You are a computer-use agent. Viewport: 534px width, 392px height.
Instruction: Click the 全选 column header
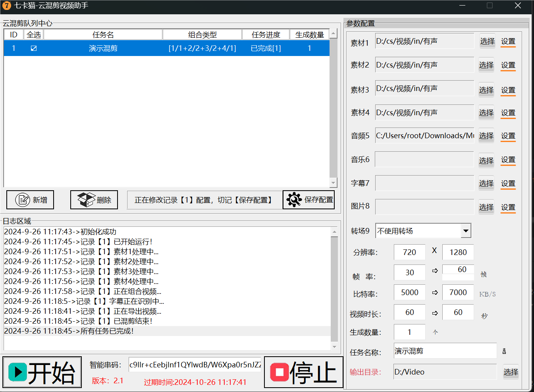(34, 35)
